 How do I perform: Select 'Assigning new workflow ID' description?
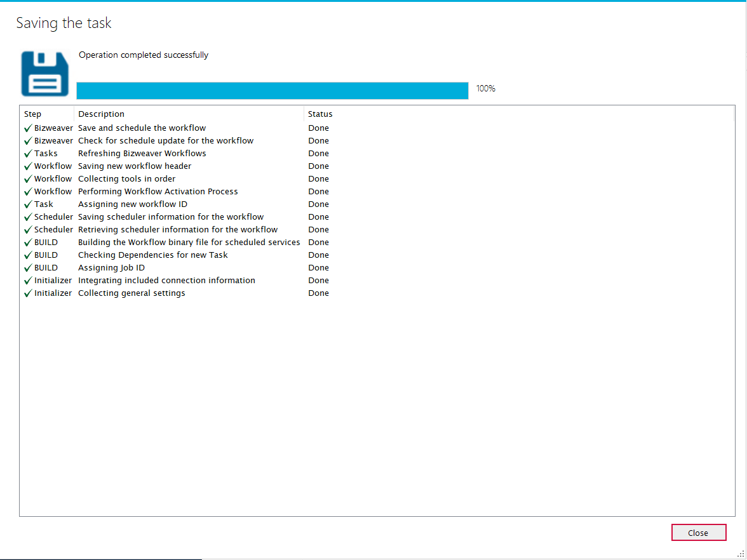point(133,204)
